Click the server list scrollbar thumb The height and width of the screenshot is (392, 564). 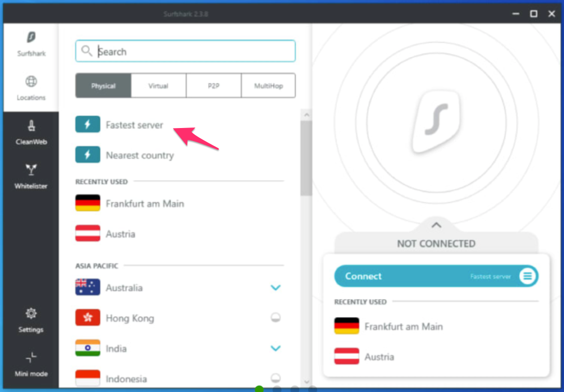pos(306,159)
